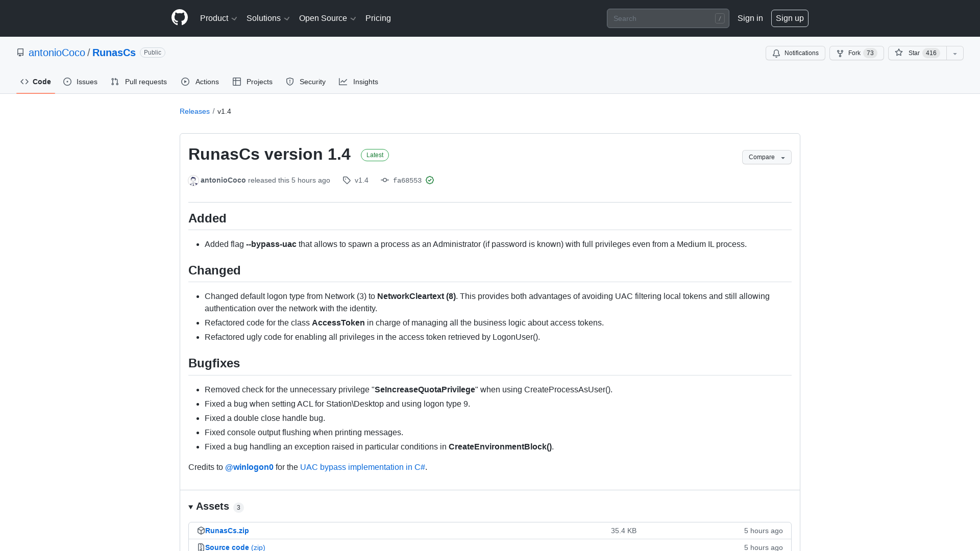Download RunasCs.zip asset
980x551 pixels.
[227, 531]
